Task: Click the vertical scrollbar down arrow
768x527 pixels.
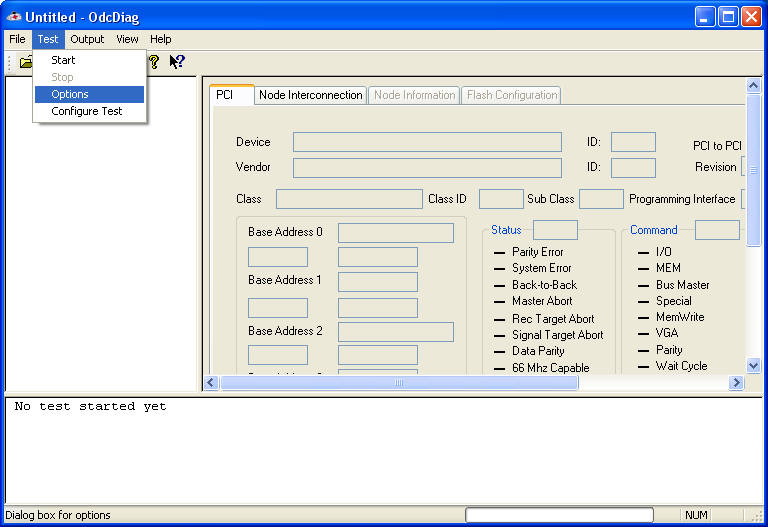Action: [753, 365]
